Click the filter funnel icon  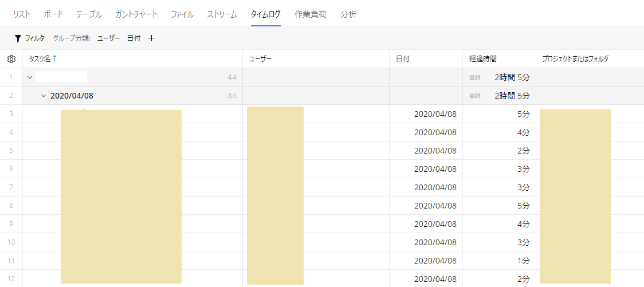tap(18, 38)
